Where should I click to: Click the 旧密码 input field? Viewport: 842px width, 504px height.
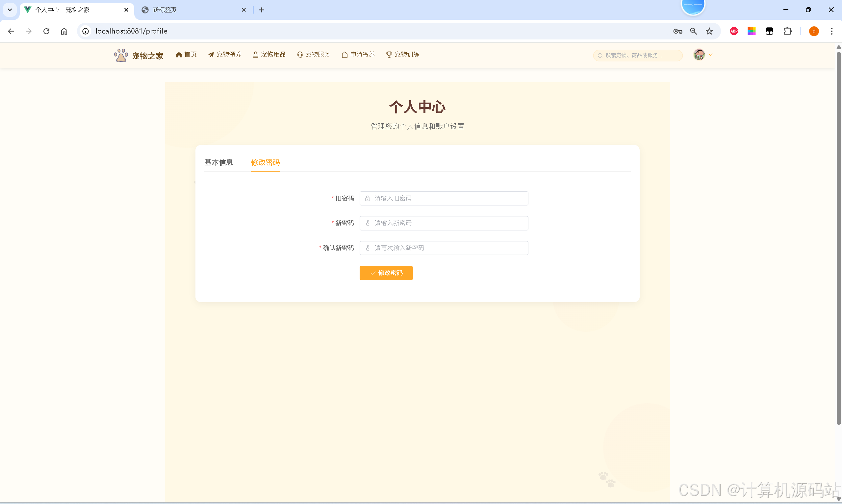pyautogui.click(x=444, y=198)
